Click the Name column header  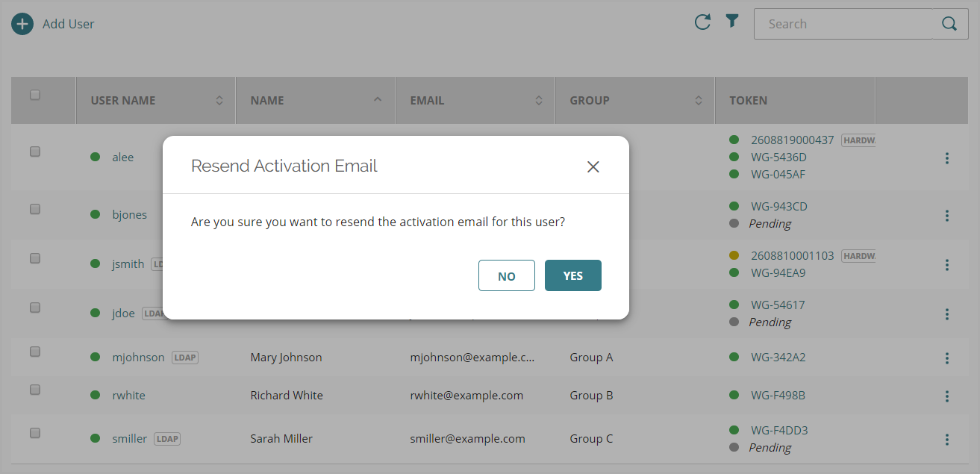[267, 101]
